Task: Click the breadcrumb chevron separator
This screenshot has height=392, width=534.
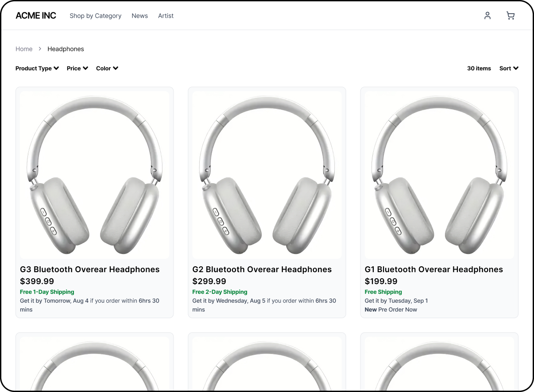Action: tap(40, 49)
